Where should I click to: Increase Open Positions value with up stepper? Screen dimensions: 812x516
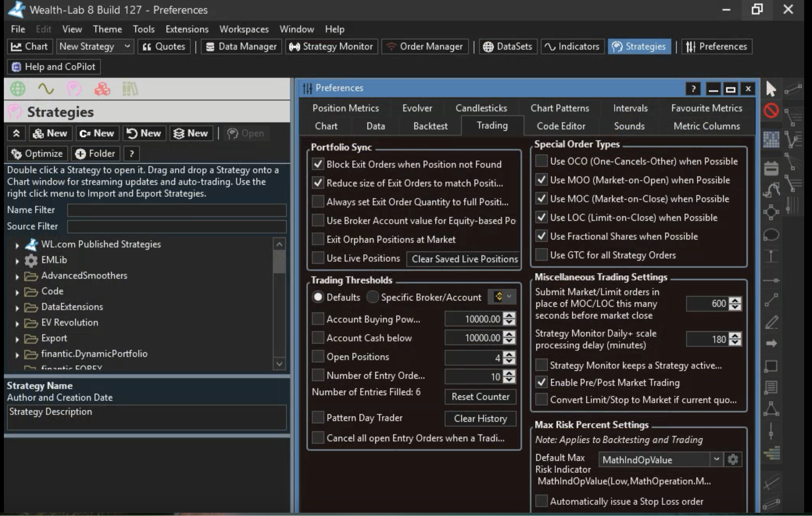coord(509,354)
